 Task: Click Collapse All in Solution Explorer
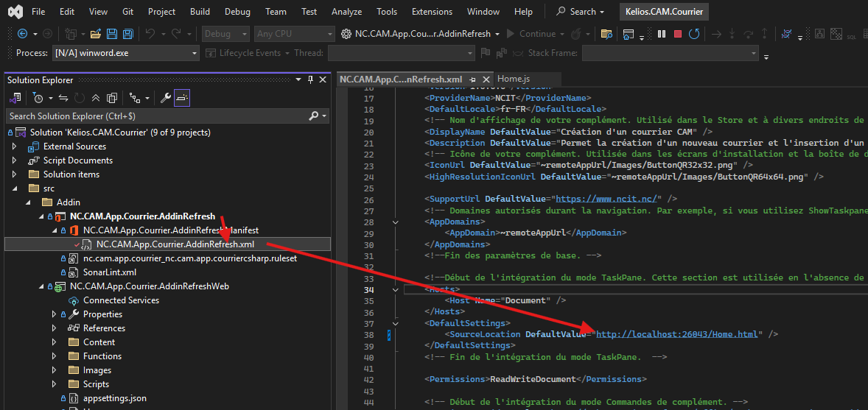tap(96, 98)
